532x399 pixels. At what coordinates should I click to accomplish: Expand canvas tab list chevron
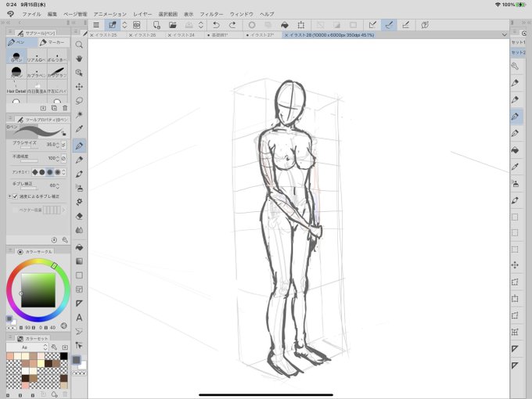[x=505, y=35]
